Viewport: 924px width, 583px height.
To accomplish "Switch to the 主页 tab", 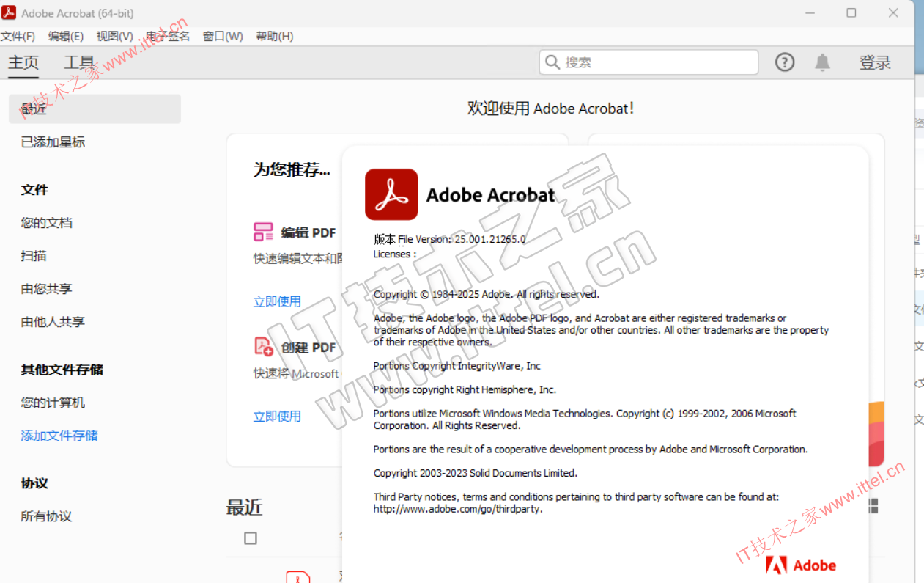I will pos(23,63).
